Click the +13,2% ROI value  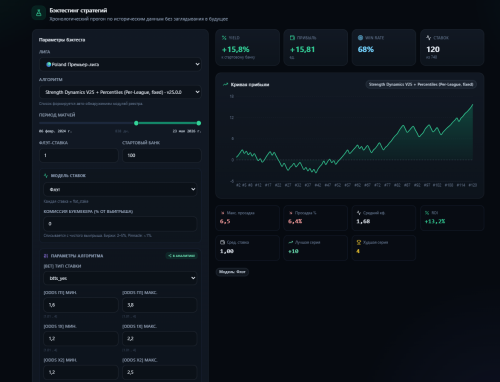435,221
